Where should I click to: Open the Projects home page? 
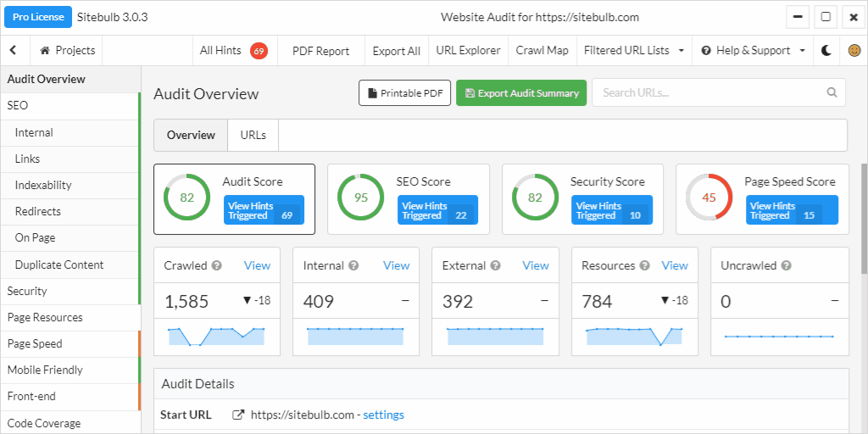click(67, 51)
